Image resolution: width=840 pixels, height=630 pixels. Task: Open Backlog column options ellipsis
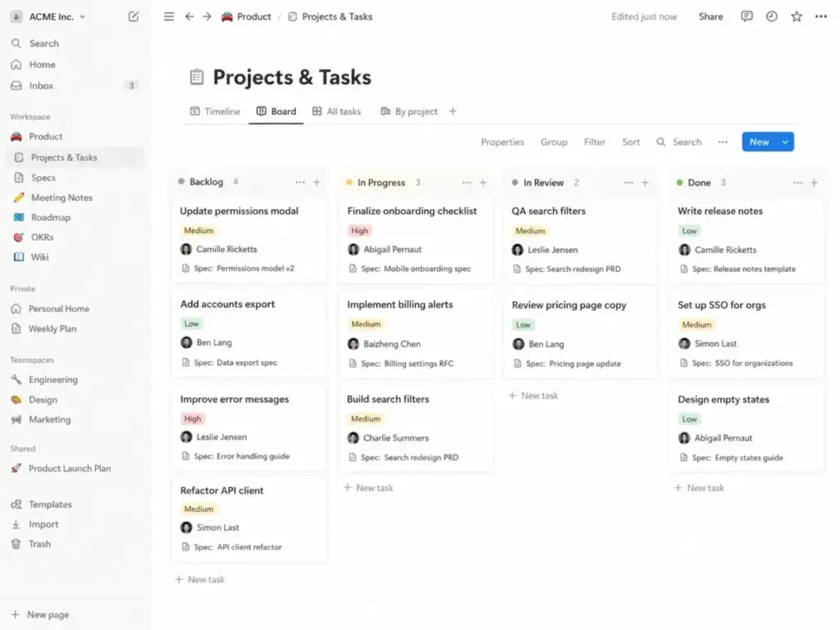point(300,182)
